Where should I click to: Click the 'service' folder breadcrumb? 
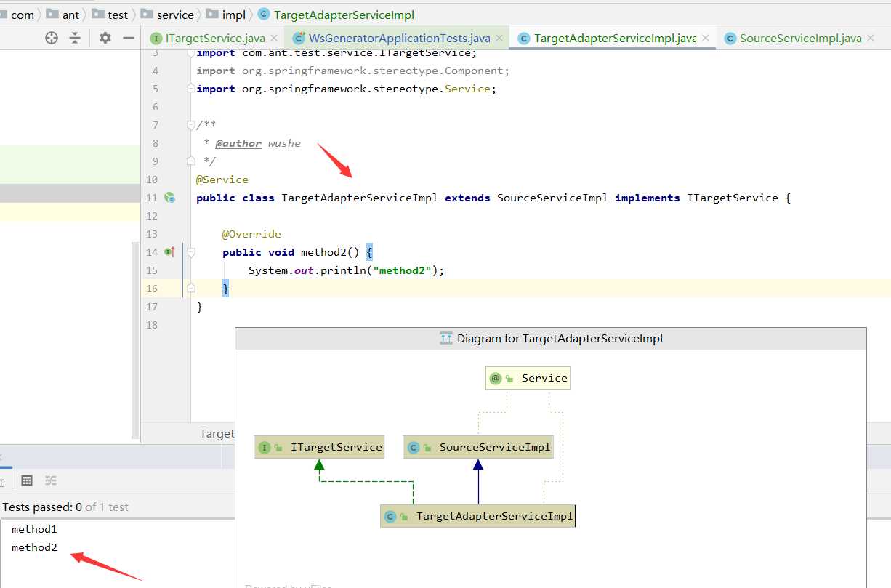[x=167, y=15]
